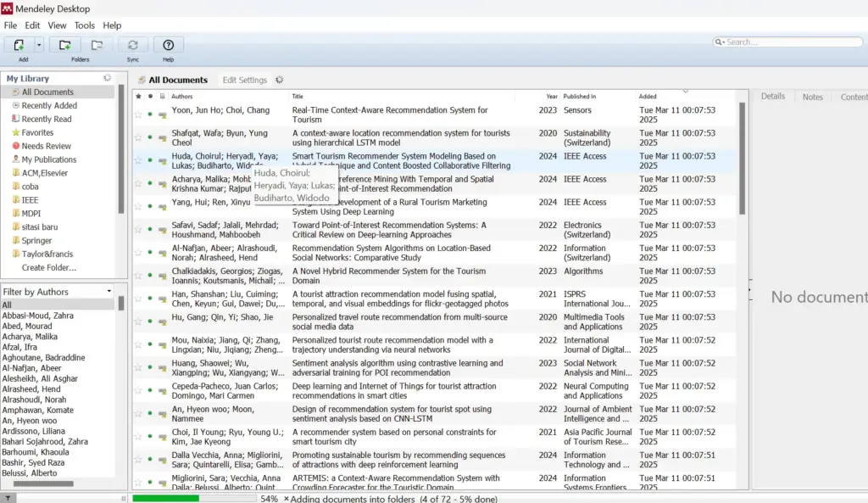This screenshot has height=503, width=868.
Task: Click the Create Folder... link
Action: click(x=48, y=267)
